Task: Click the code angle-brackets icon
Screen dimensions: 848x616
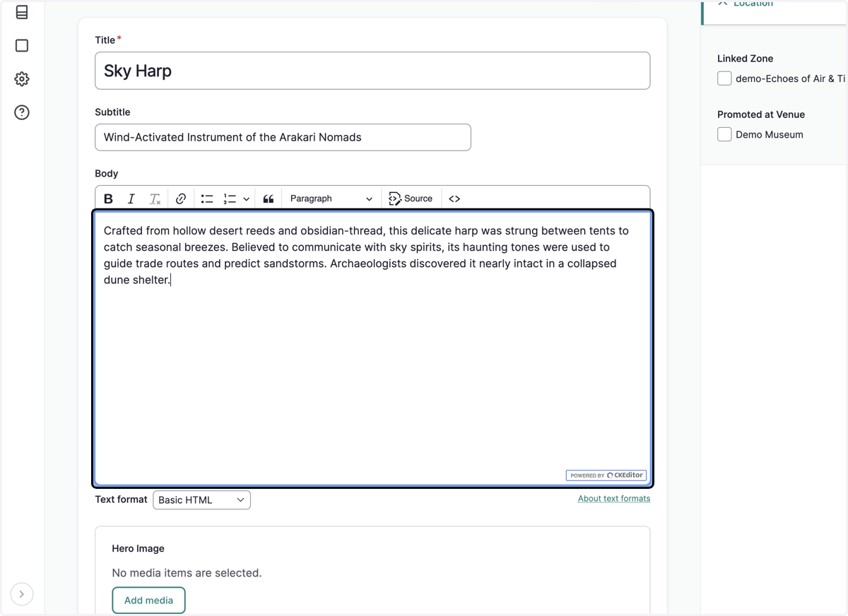Action: [454, 199]
